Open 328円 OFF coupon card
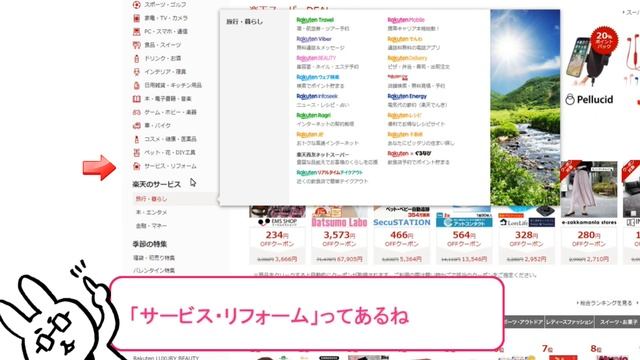Image resolution: width=640 pixels, height=360 pixels. pos(527,235)
